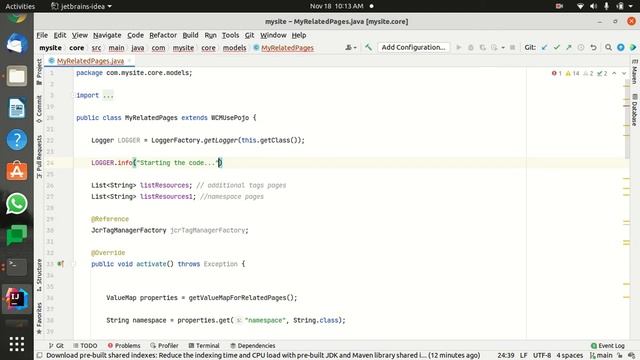This screenshot has width=640, height=360.
Task: Click the Stop square icon in toolbar
Action: 512,47
